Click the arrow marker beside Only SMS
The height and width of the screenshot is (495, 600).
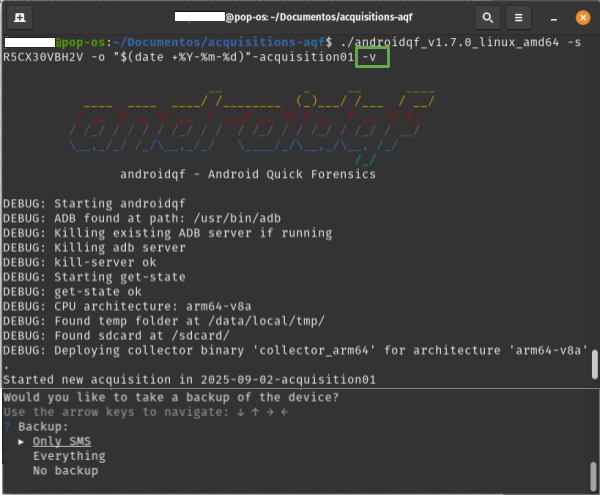22,441
